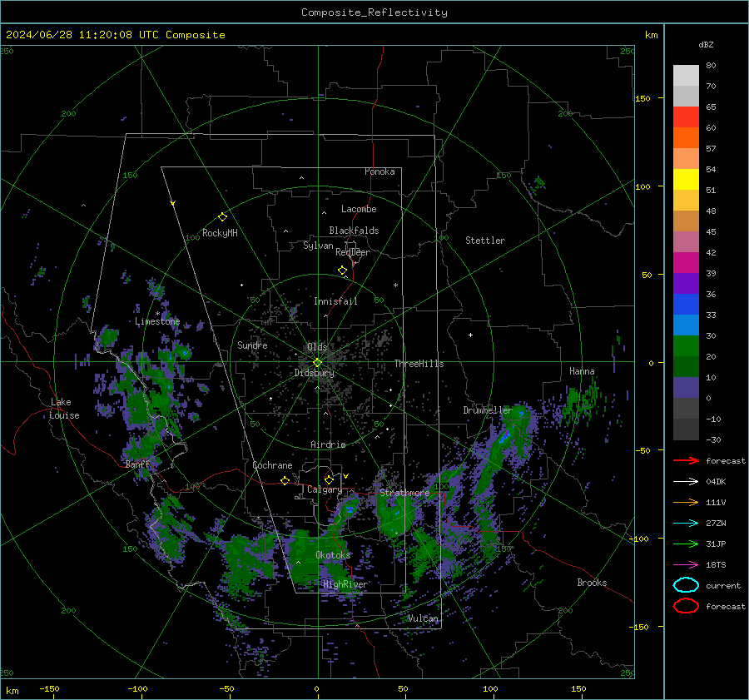Pick the orange 57–60 dBZ swatch
The height and width of the screenshot is (700, 749).
(686, 137)
